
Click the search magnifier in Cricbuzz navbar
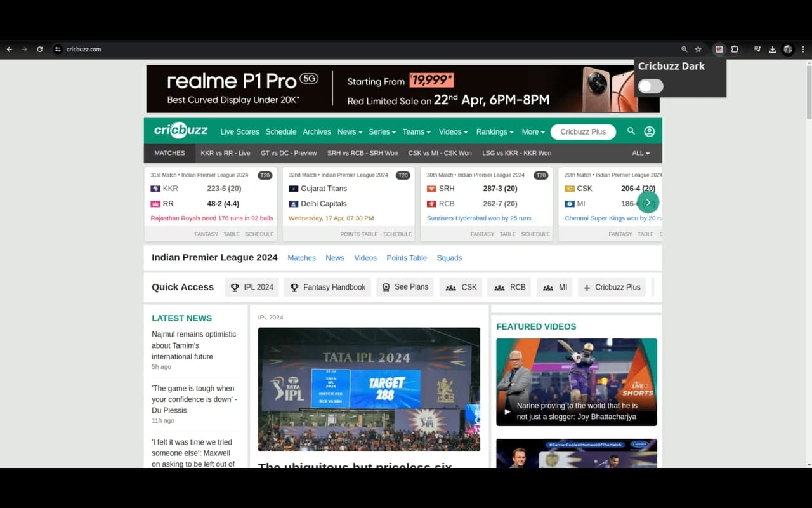click(x=631, y=131)
